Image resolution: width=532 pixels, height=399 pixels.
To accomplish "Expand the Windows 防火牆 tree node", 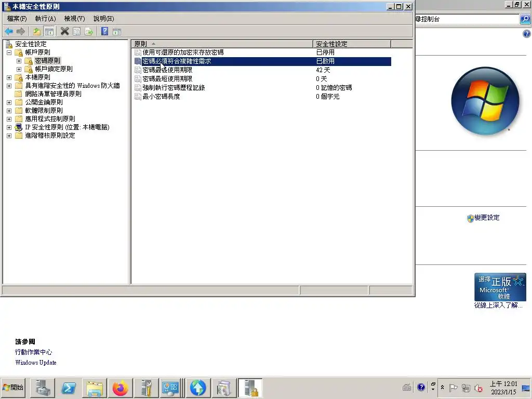I will (x=9, y=86).
